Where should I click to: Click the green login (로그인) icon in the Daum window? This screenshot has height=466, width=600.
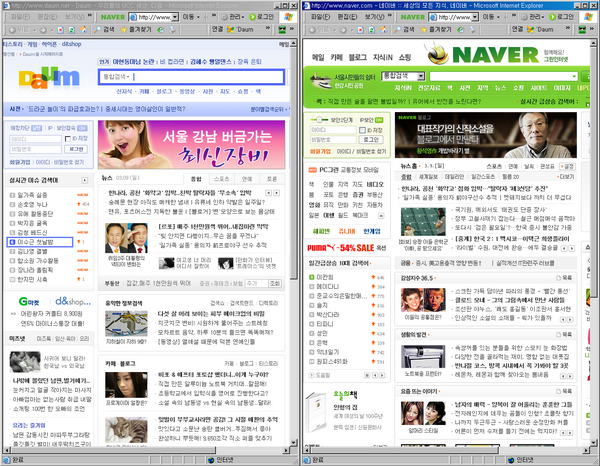(x=253, y=17)
